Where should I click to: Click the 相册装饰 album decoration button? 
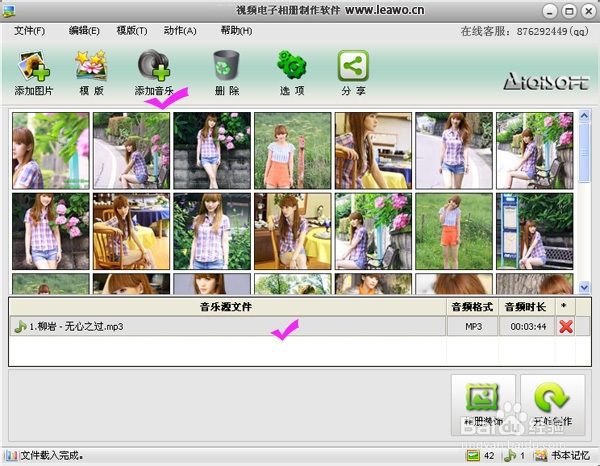point(483,404)
